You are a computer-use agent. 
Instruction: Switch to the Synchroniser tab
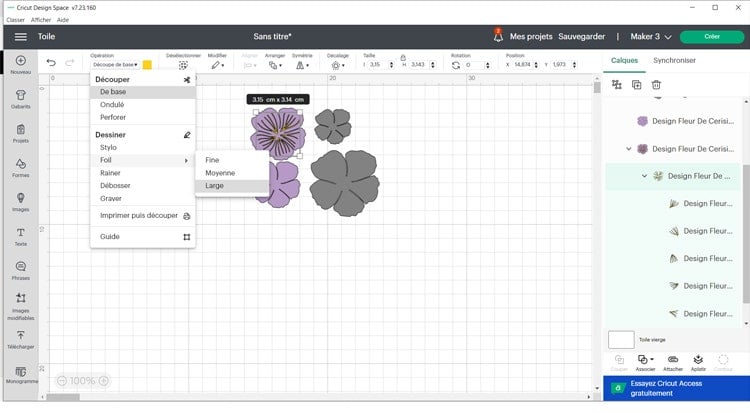click(x=674, y=60)
